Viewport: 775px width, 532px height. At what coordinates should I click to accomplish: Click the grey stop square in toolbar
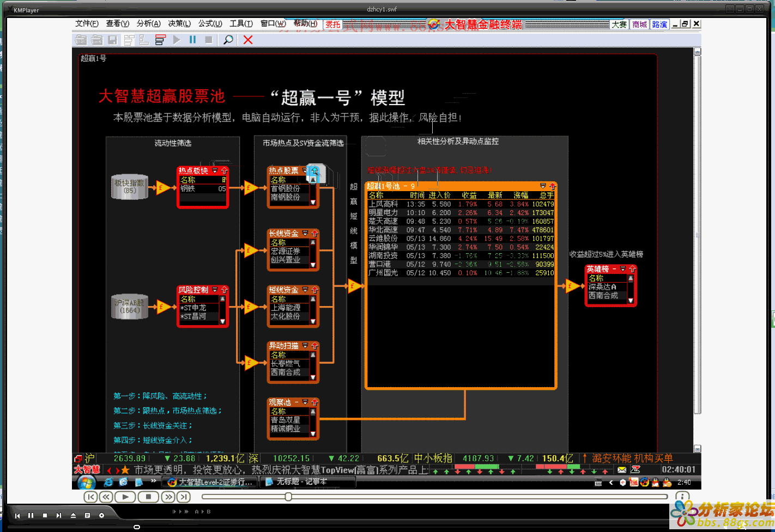(208, 40)
